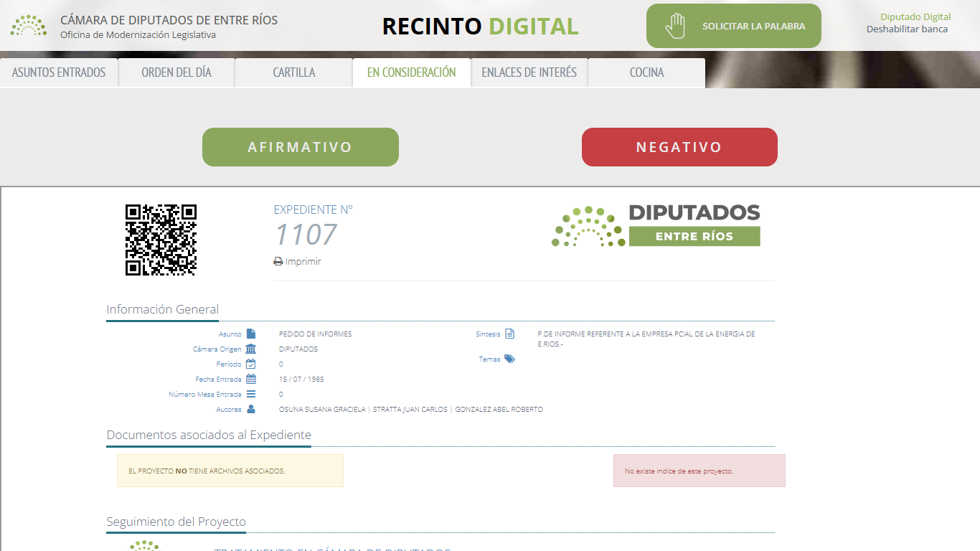Open the Orden del Día tab
This screenshot has height=551, width=980.
(176, 72)
